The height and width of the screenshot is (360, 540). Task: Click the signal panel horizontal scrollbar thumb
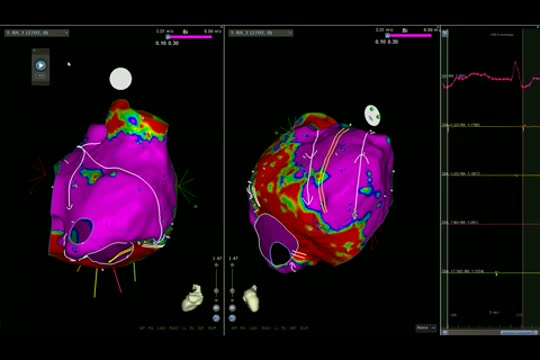[x=518, y=332]
